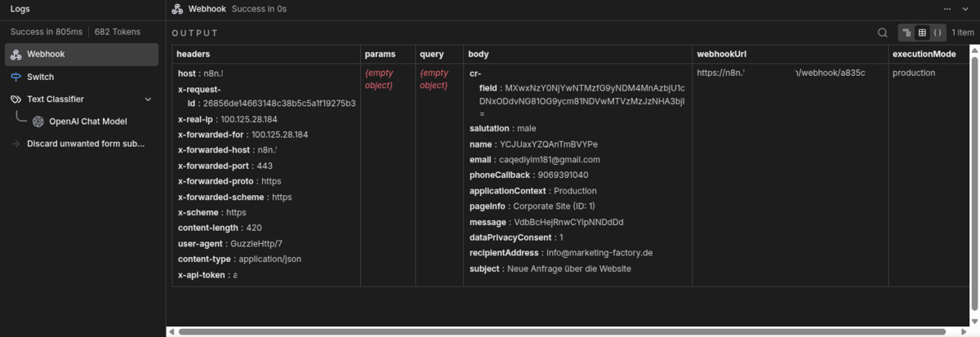Open the output search magnifier

[x=882, y=33]
